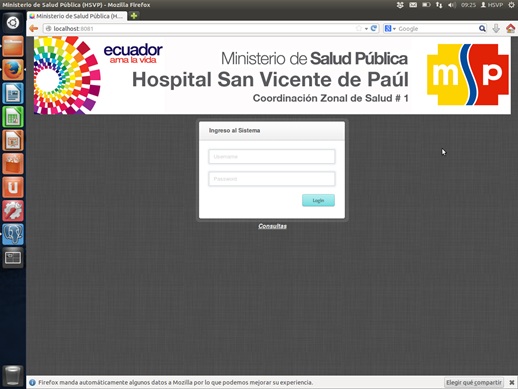This screenshot has width=518, height=389.
Task: Click the downloads arrow icon
Action: [496, 29]
